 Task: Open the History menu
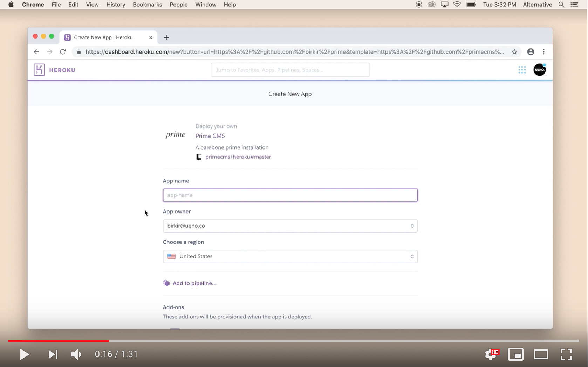pyautogui.click(x=116, y=5)
